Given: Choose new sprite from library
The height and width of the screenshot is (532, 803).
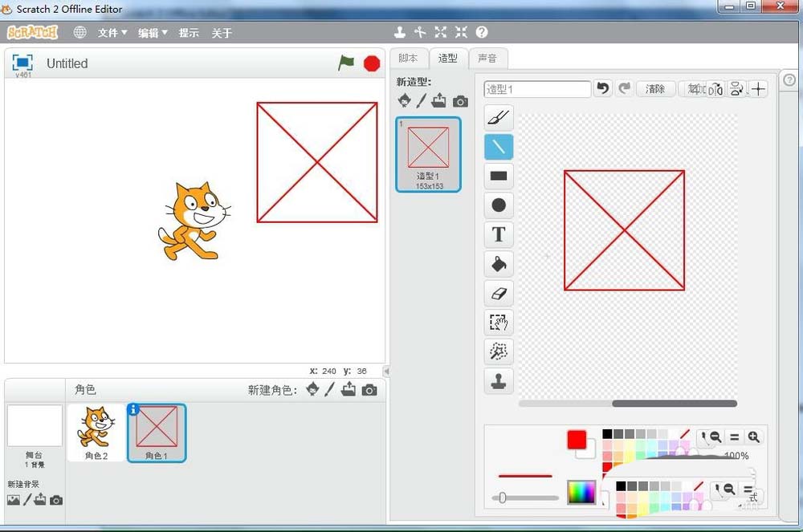Looking at the screenshot, I should (312, 390).
